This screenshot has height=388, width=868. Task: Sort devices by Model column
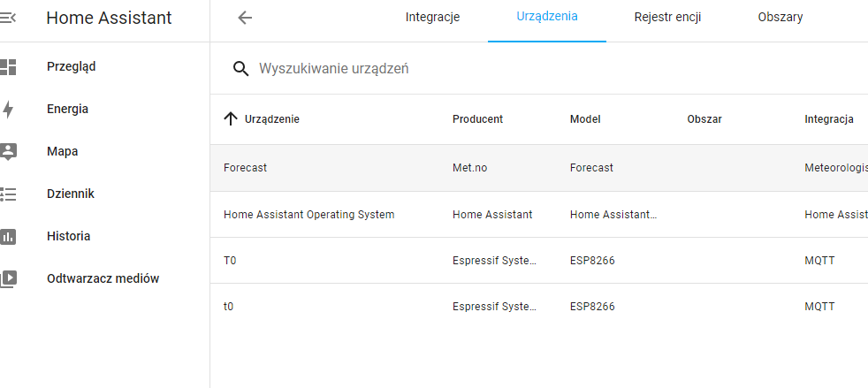pos(585,119)
